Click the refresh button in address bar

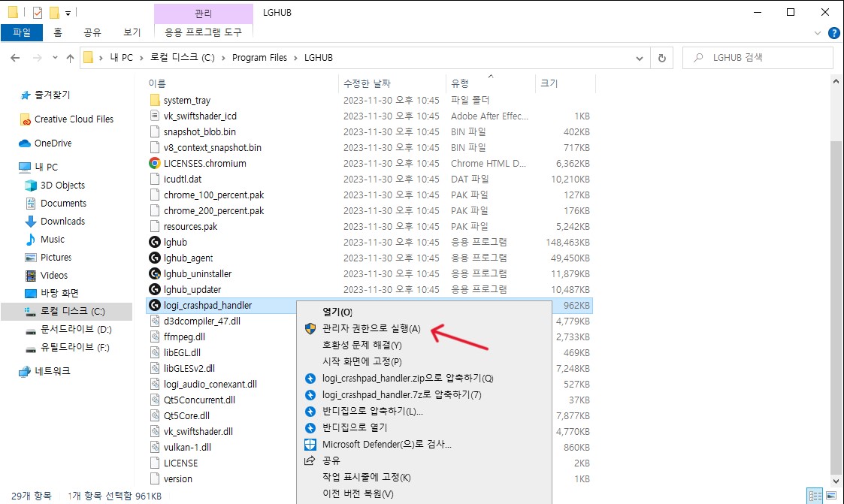pyautogui.click(x=662, y=58)
